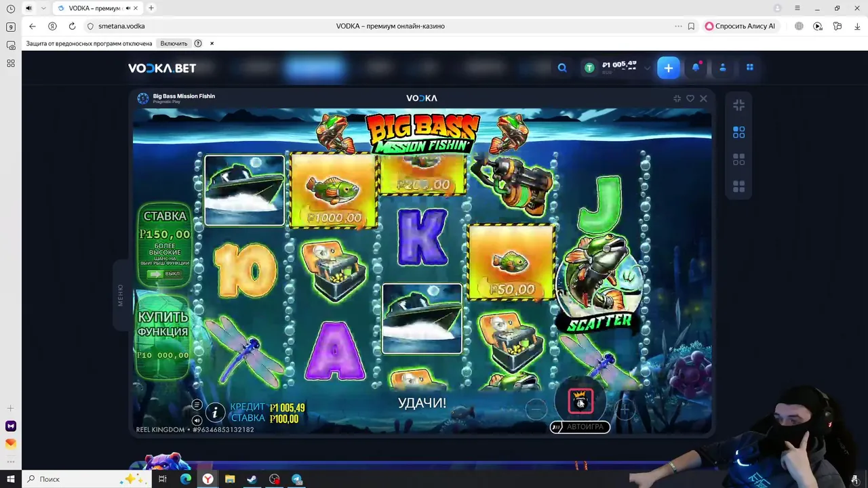868x488 pixels.
Task: Expand balance dropdown chevron
Action: point(647,68)
